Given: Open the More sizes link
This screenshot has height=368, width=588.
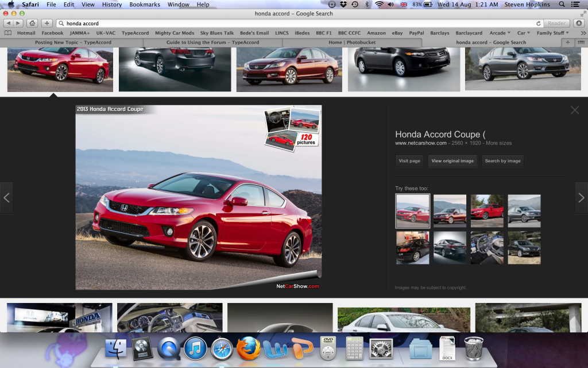Looking at the screenshot, I should tap(499, 143).
